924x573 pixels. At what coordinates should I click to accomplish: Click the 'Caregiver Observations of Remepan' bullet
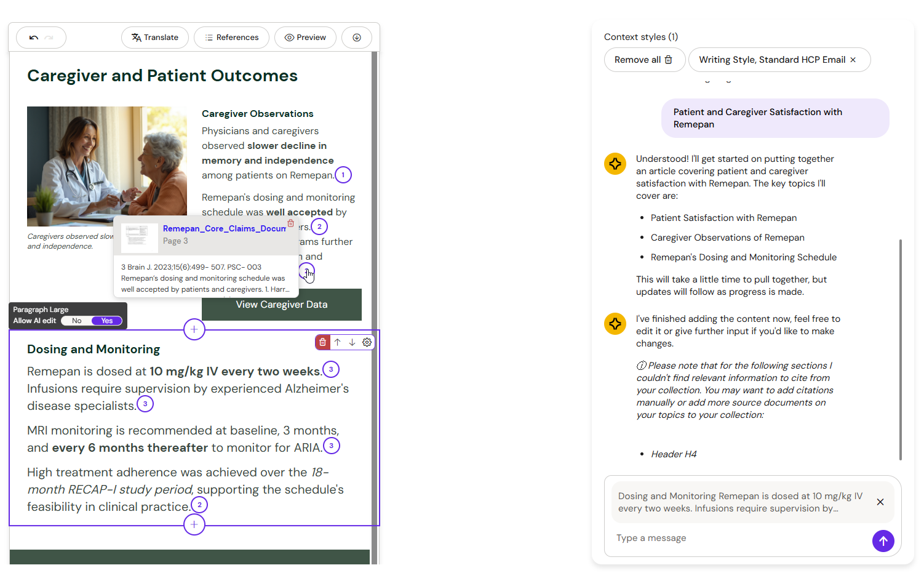[728, 238]
